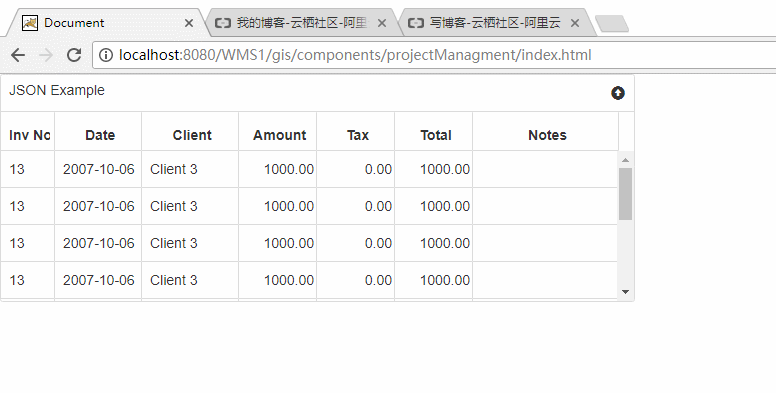Select date 2007-10-06 in first row

[98, 169]
